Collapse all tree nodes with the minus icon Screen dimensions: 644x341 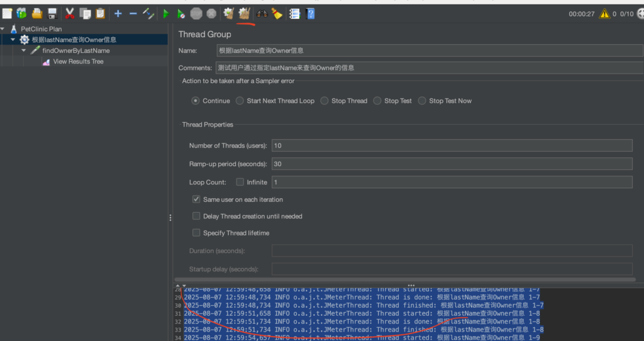coord(133,14)
